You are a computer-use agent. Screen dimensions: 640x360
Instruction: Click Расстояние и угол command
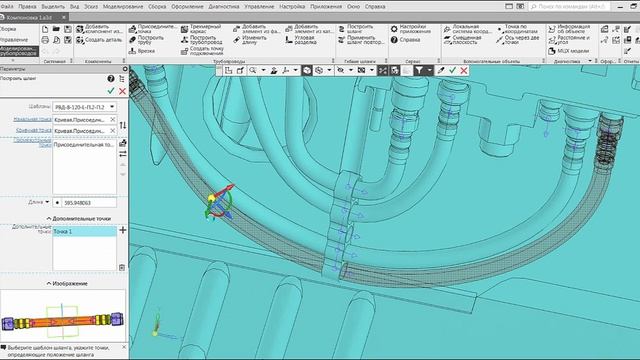pyautogui.click(x=569, y=40)
